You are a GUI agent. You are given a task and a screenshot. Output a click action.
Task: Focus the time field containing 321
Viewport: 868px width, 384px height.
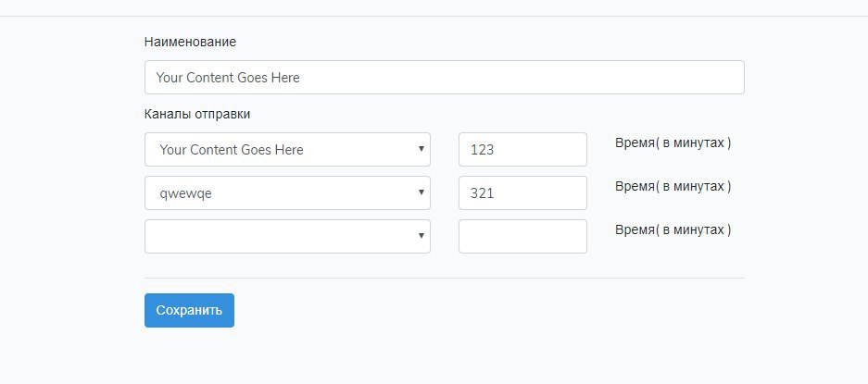click(x=522, y=193)
